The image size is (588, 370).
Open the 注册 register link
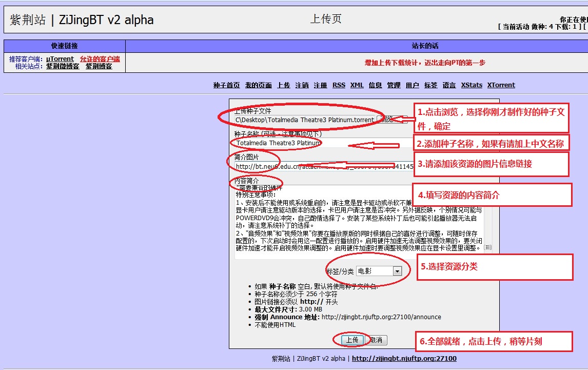pyautogui.click(x=320, y=85)
